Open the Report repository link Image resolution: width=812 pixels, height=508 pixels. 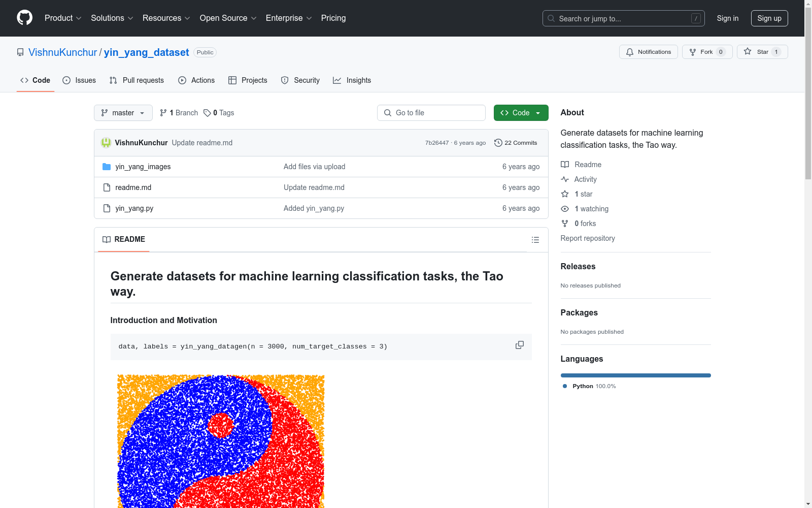588,238
